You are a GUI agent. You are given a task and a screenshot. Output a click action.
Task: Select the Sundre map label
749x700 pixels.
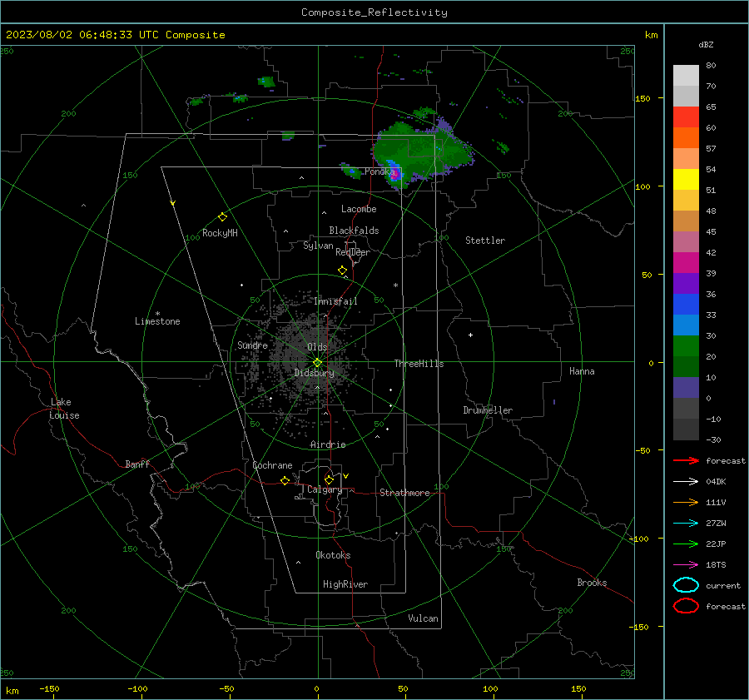[252, 345]
